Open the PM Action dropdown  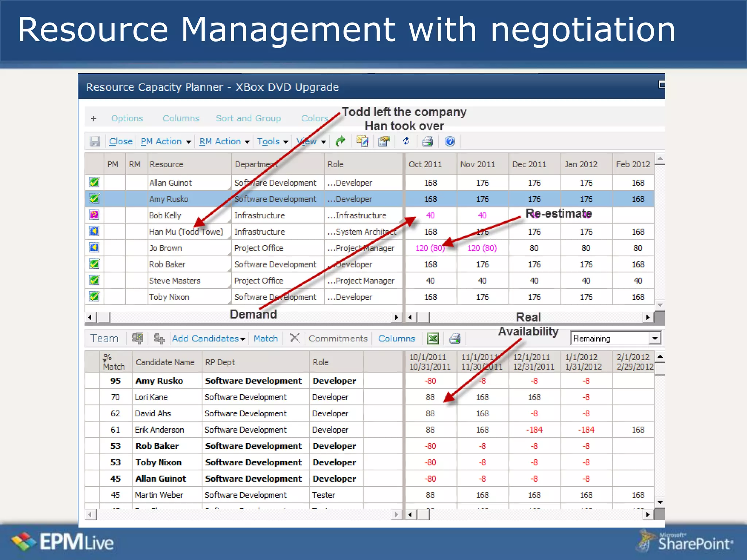click(166, 141)
